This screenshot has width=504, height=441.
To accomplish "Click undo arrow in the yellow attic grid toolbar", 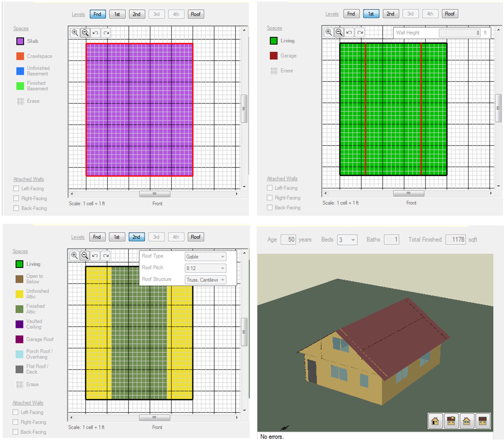I will [x=95, y=256].
